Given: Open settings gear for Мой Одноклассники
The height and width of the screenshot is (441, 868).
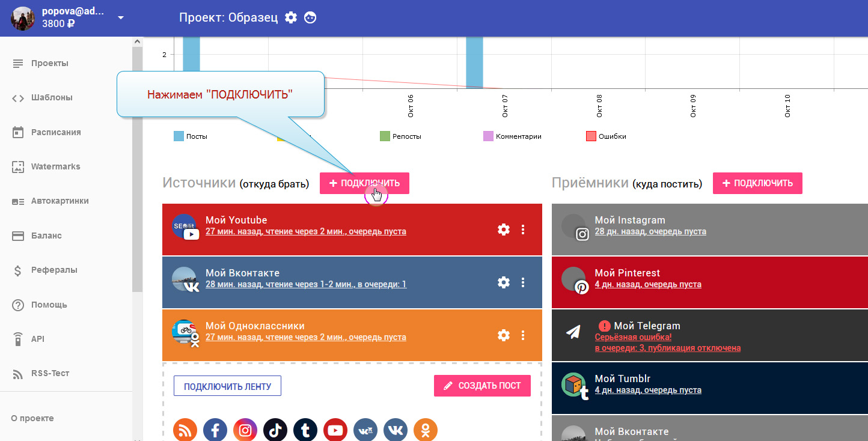Looking at the screenshot, I should [x=504, y=335].
